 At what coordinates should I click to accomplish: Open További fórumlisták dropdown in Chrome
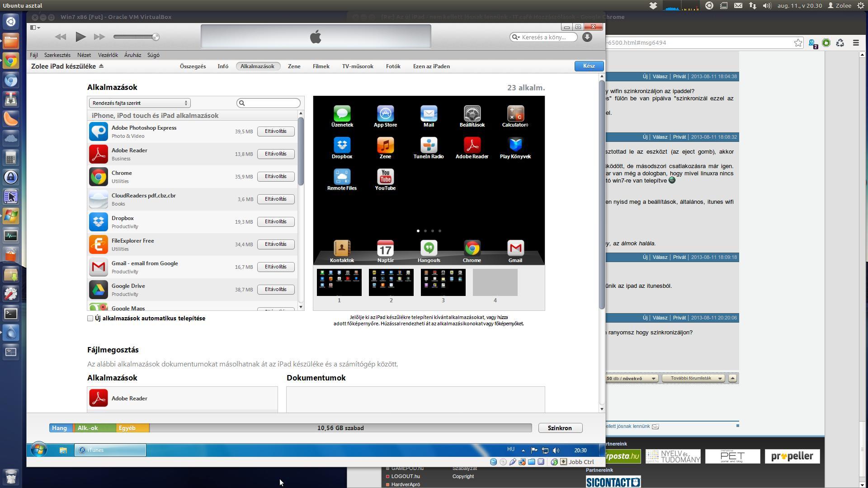(693, 378)
